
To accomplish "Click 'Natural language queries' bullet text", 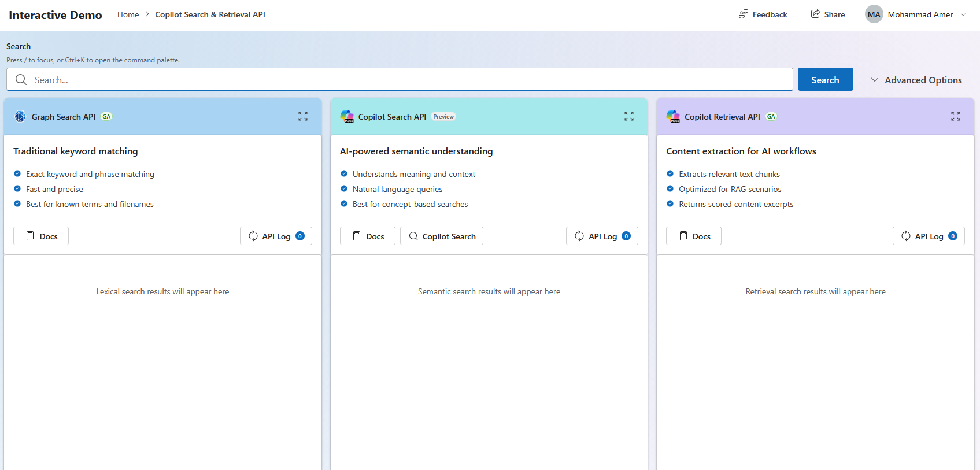I will [x=397, y=189].
